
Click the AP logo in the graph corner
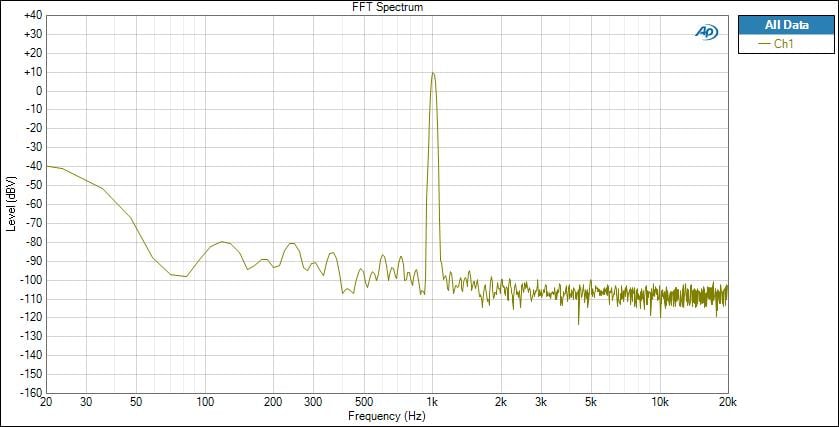706,32
